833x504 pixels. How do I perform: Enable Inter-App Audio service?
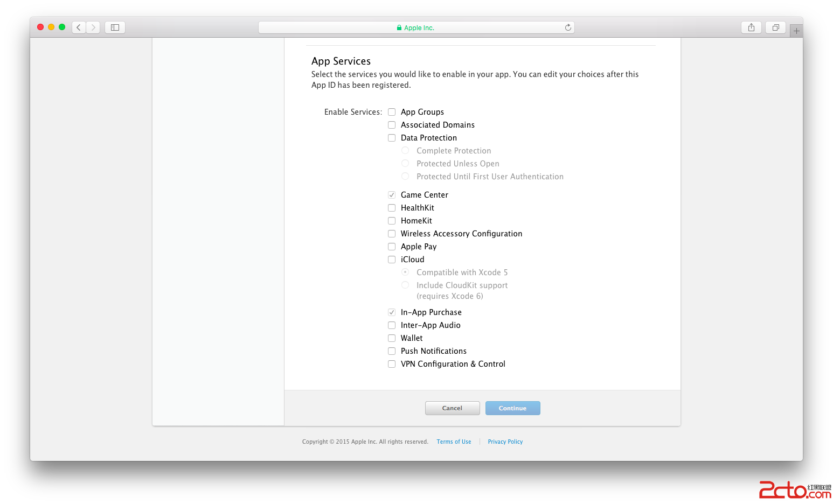(x=392, y=325)
